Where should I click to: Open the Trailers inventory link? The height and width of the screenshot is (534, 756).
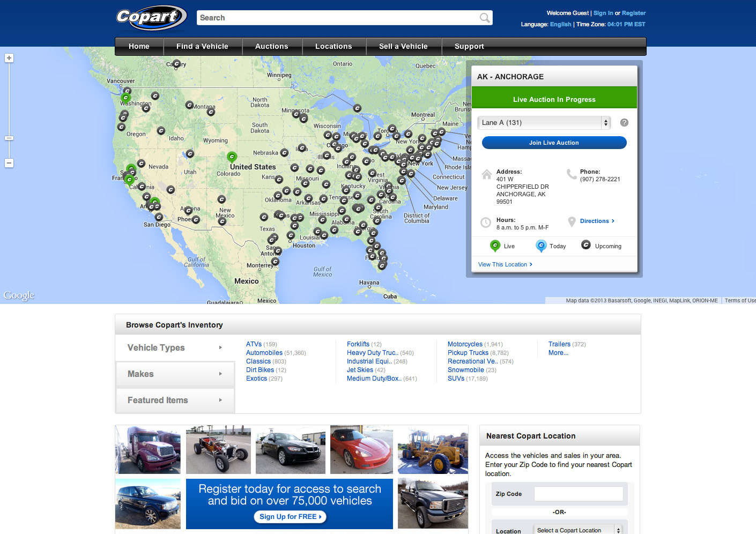[559, 344]
